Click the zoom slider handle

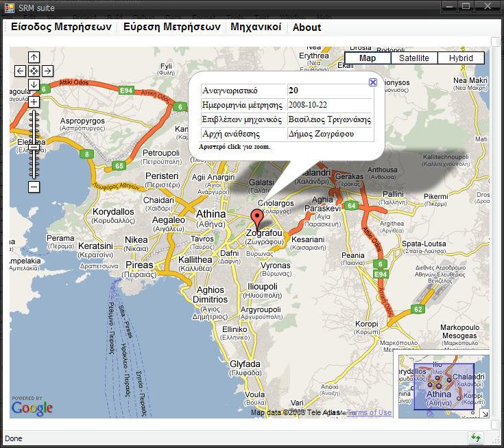[34, 148]
